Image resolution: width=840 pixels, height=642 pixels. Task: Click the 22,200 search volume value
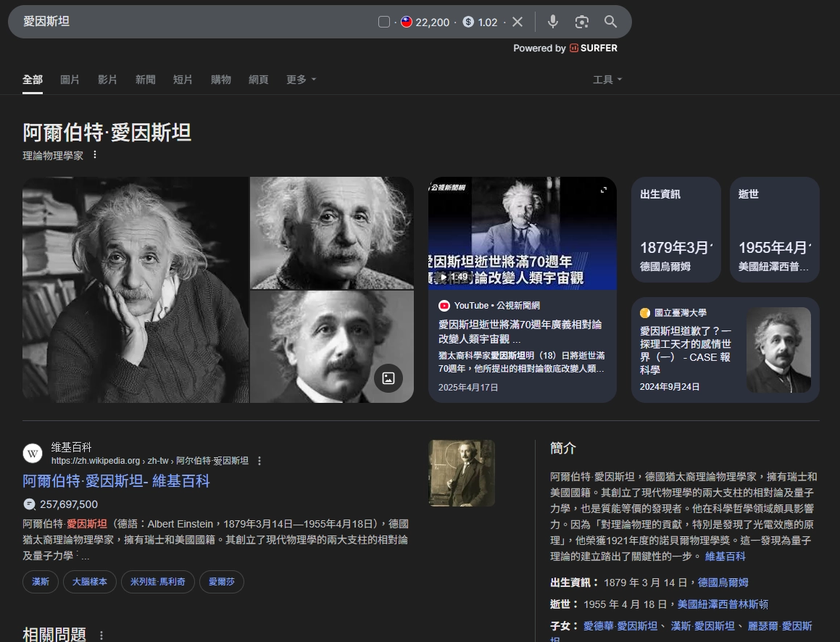[433, 22]
